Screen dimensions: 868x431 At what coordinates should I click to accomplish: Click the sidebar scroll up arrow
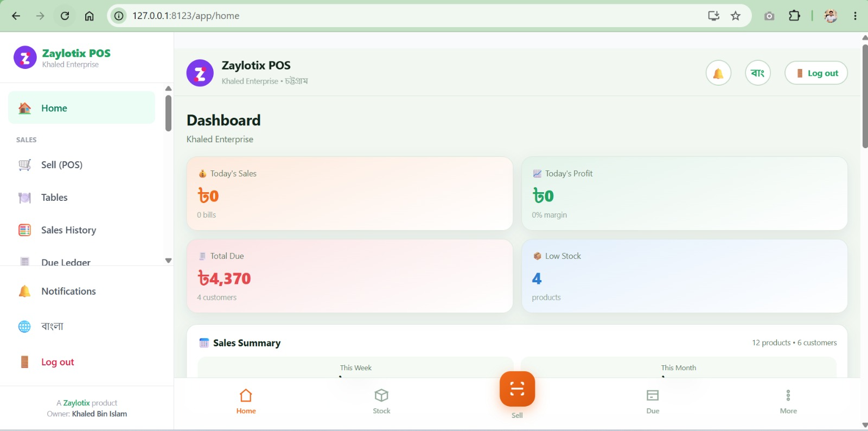(x=168, y=88)
